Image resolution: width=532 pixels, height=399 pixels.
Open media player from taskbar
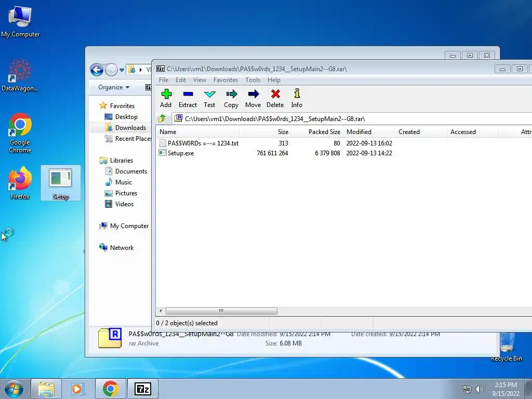77,389
